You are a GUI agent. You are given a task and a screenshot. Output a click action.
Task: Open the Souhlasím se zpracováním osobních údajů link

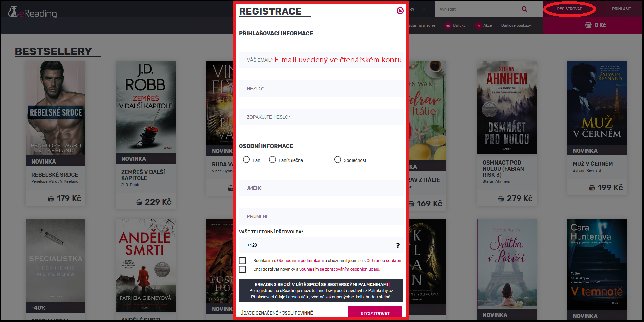click(x=339, y=269)
